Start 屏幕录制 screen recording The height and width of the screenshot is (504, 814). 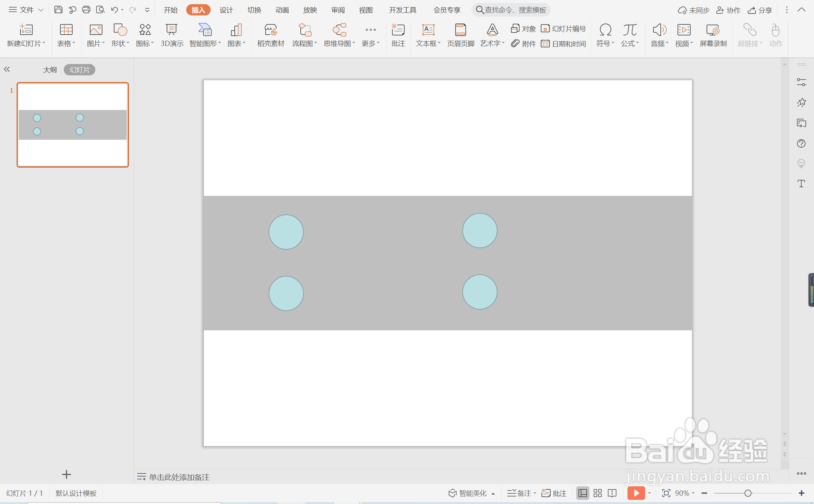click(713, 35)
